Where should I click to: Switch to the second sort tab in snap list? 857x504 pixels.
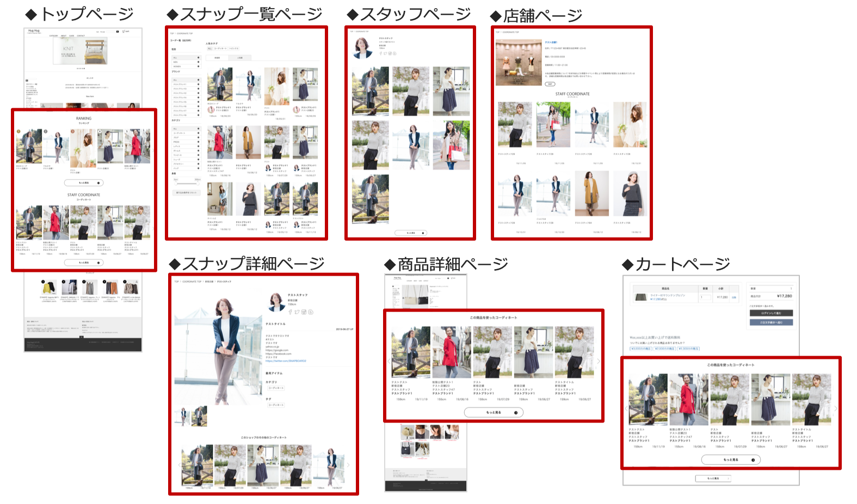click(x=239, y=58)
